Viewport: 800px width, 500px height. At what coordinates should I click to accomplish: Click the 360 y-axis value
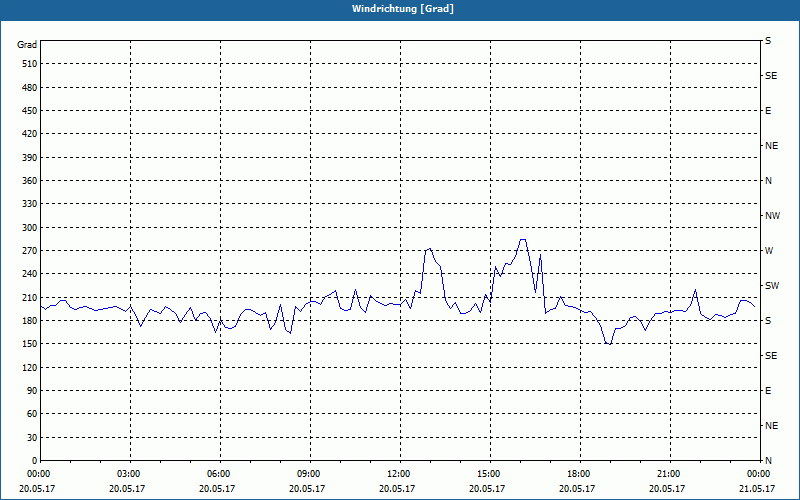tap(30, 181)
